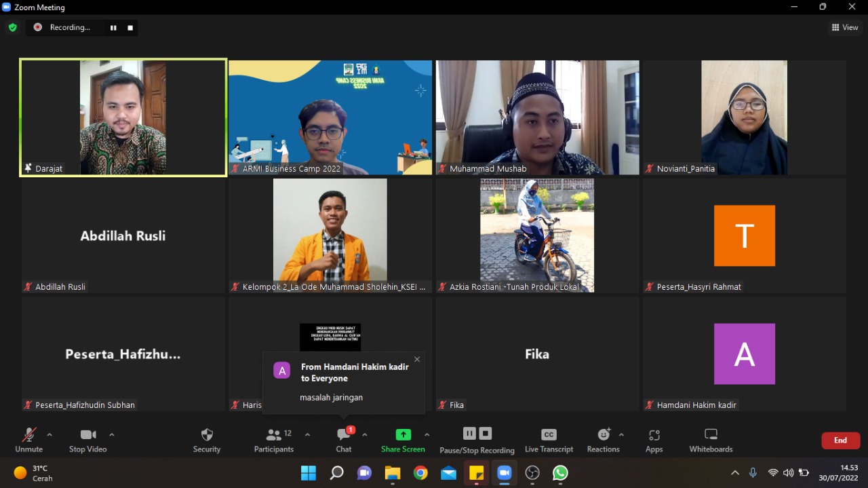Select Muhammad Mushab's video tile
The height and width of the screenshot is (488, 868).
[537, 117]
